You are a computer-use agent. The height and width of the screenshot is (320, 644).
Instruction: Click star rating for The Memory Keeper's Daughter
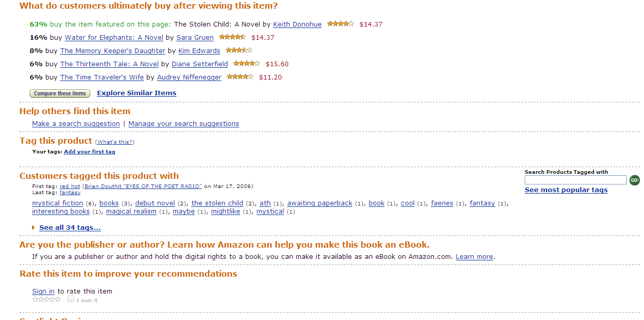click(x=239, y=50)
